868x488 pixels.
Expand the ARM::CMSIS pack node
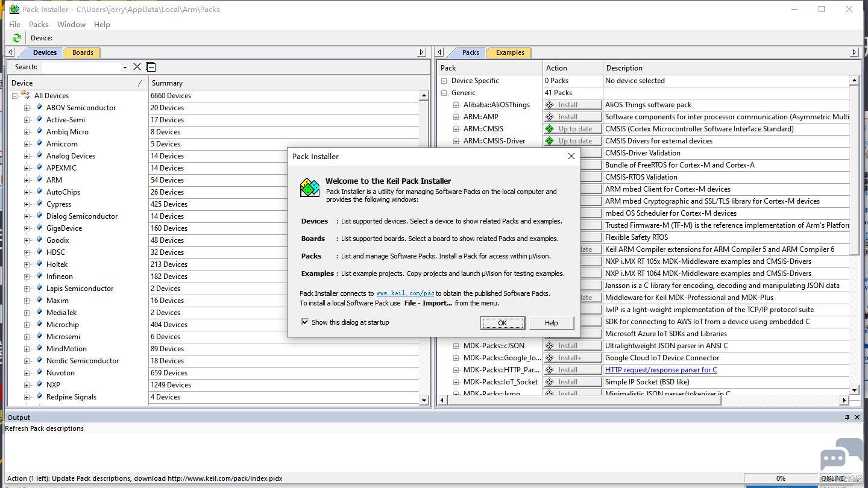point(456,129)
